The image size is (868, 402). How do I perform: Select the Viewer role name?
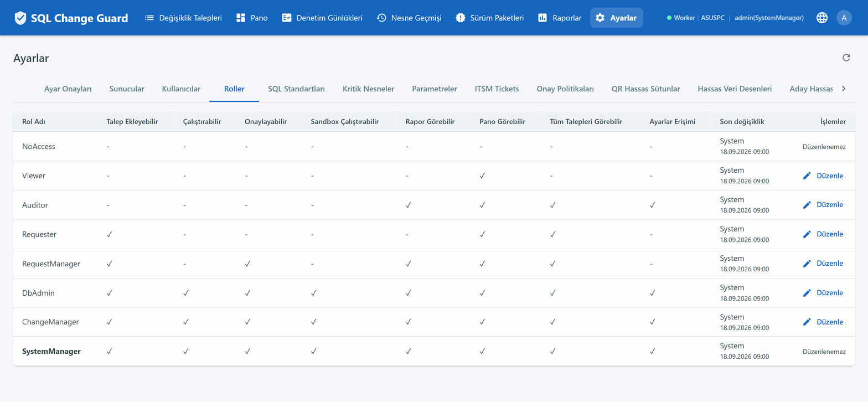click(x=34, y=176)
